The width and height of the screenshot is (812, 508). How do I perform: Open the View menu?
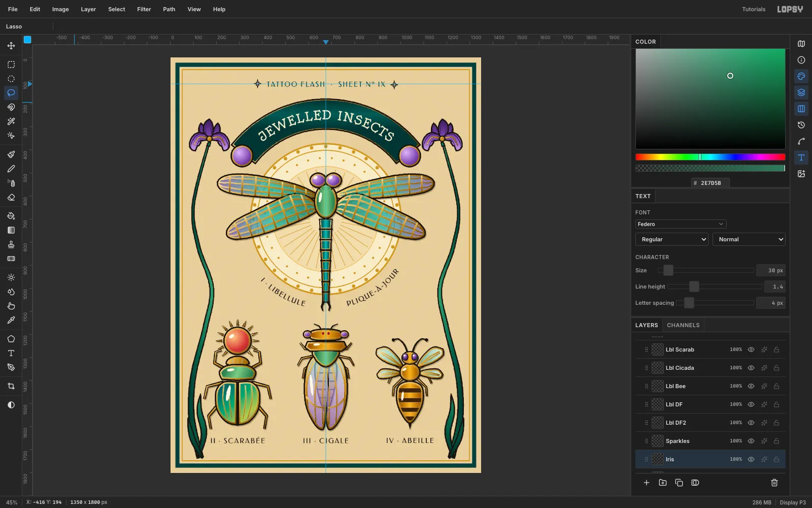pyautogui.click(x=194, y=9)
